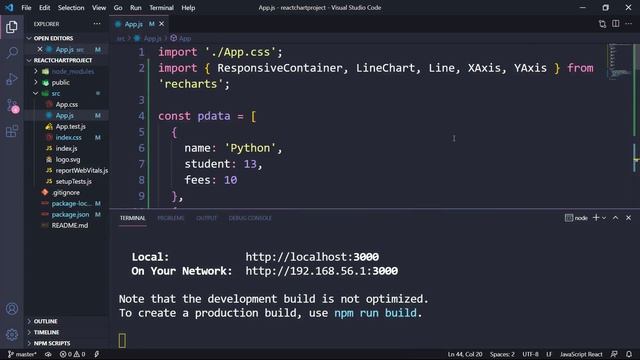Viewport: 640px width, 360px height.
Task: Open the Extensions view
Action: click(12, 131)
